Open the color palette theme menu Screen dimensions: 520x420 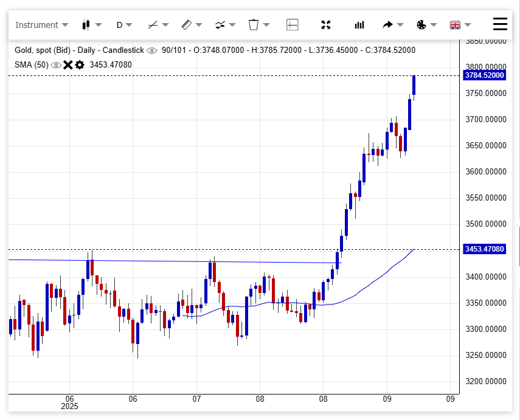(426, 25)
